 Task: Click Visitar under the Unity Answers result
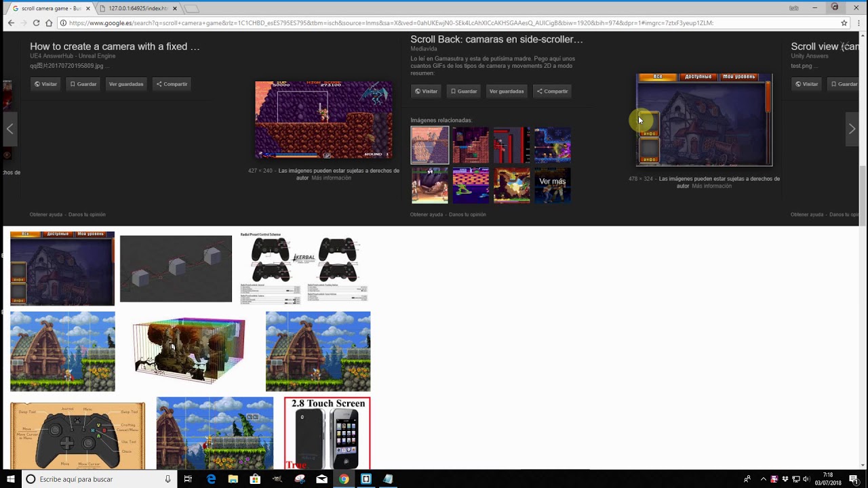click(808, 84)
